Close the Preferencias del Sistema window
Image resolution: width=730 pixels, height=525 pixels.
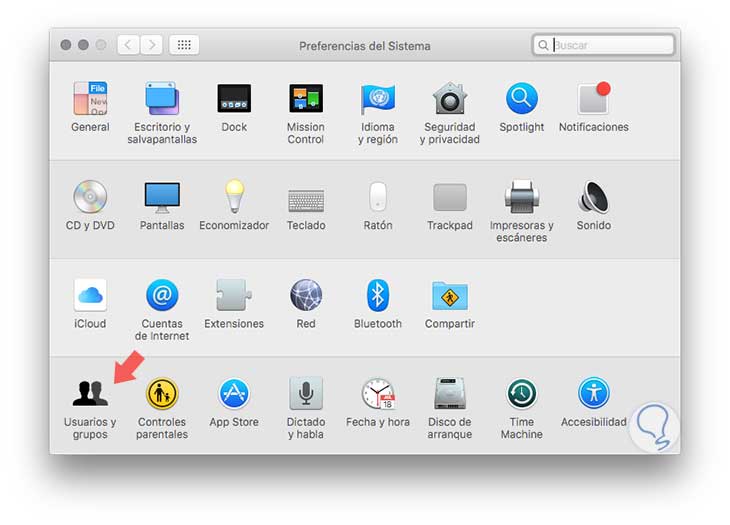point(66,45)
